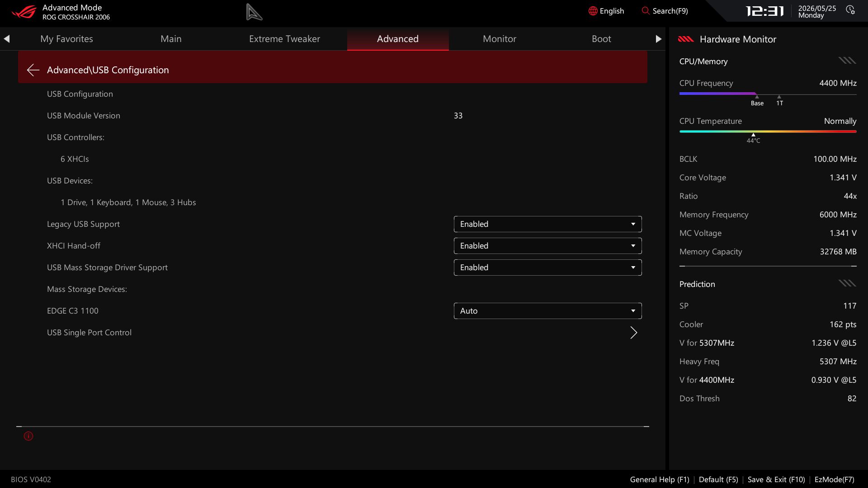This screenshot has width=868, height=488.
Task: Open the clock settings gear icon
Action: click(x=850, y=10)
